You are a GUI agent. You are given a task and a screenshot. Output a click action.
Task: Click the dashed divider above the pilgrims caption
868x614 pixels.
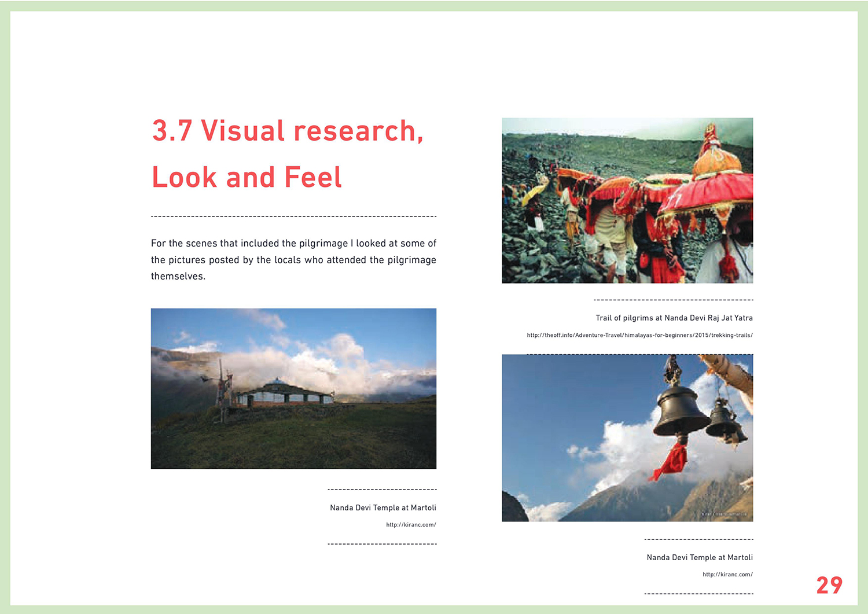[x=673, y=300]
